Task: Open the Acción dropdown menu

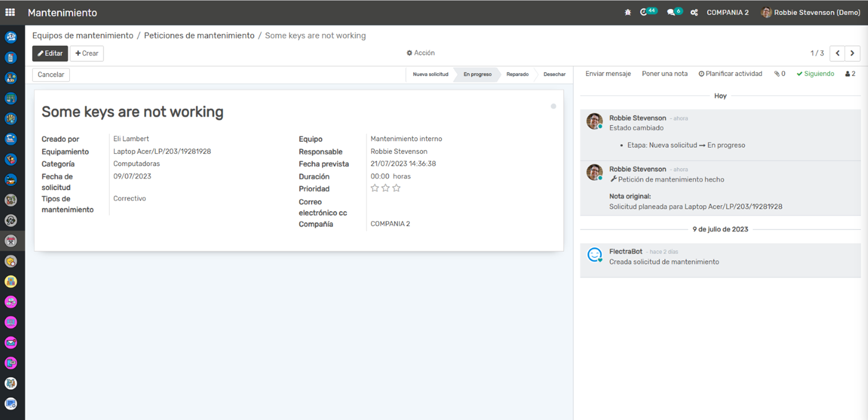Action: pos(421,53)
